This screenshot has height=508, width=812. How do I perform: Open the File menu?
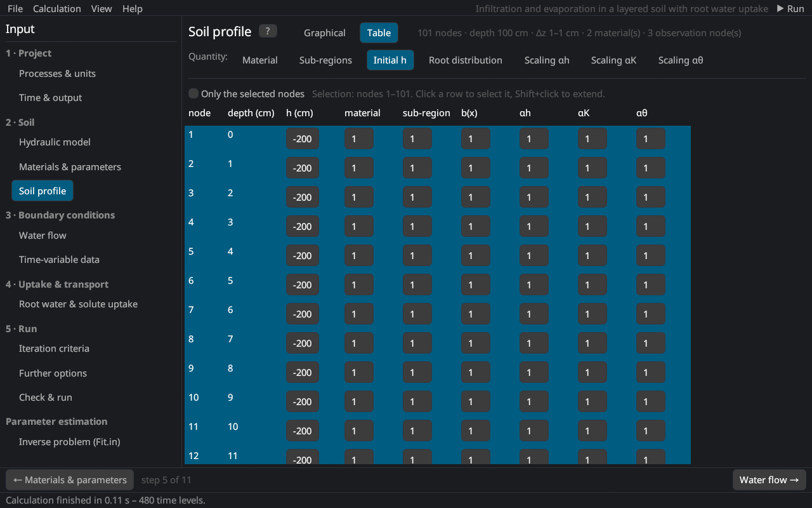pos(15,9)
